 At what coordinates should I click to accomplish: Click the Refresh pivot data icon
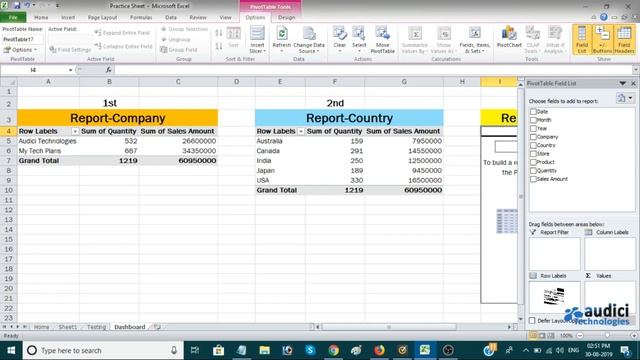(282, 33)
